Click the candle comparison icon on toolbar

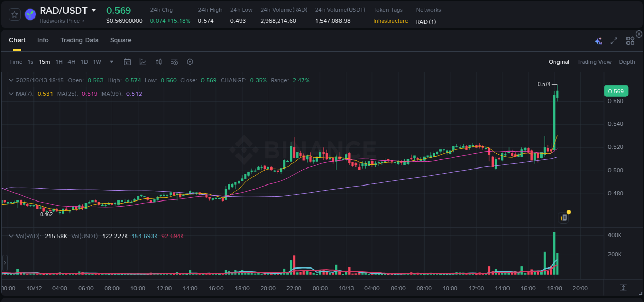coord(158,61)
